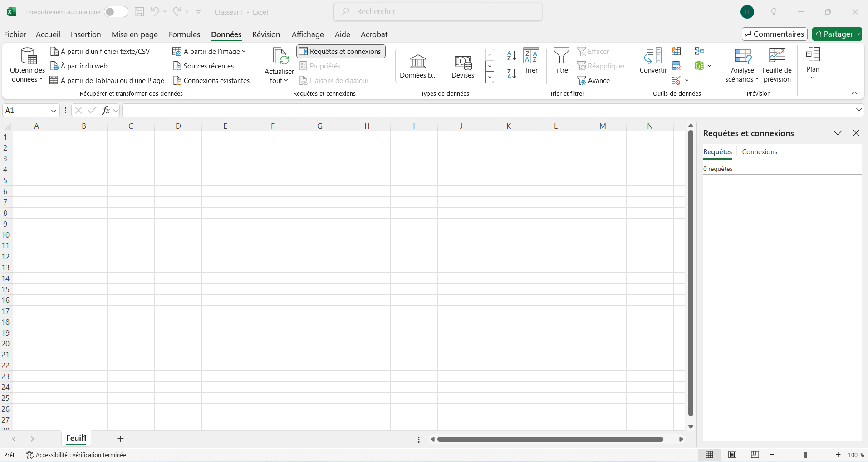
Task: Click the Undo arrow icon
Action: click(155, 12)
